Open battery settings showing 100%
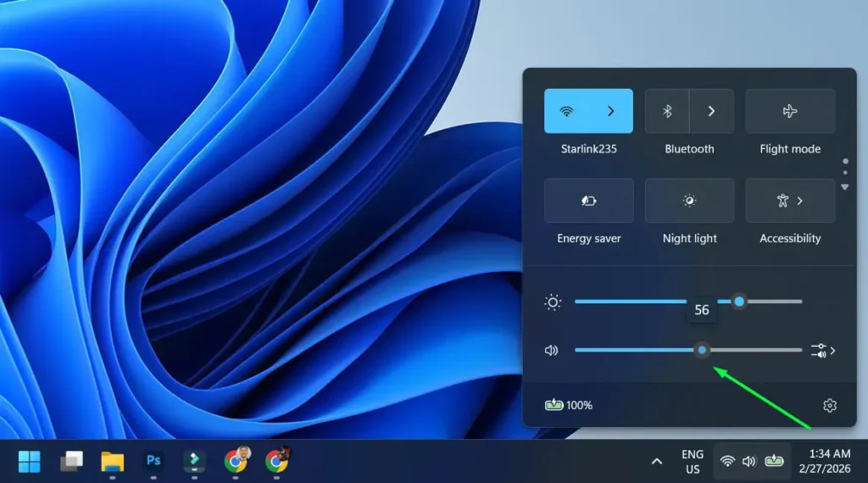868x483 pixels. (569, 405)
